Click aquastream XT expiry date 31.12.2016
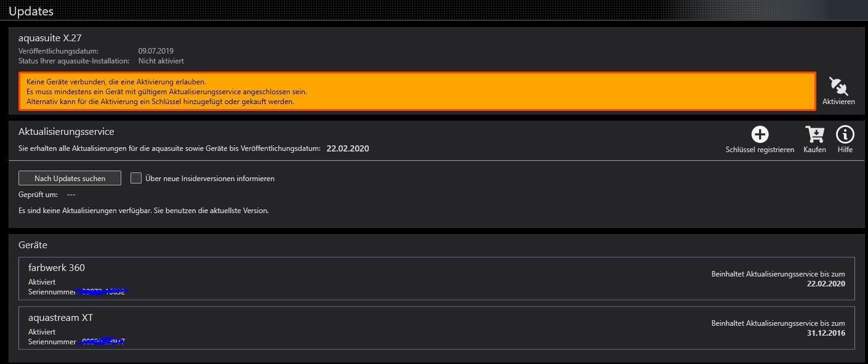The image size is (868, 364). pyautogui.click(x=826, y=333)
